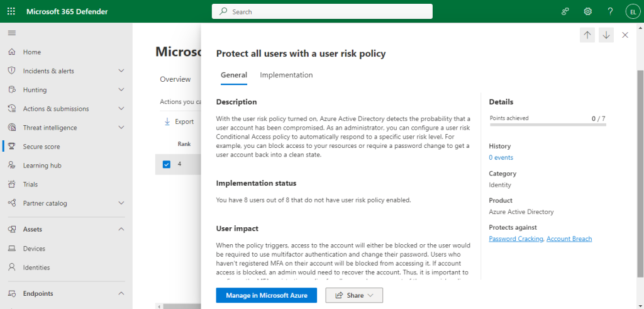Click the Learning hub icon
The width and height of the screenshot is (644, 309).
click(x=12, y=165)
